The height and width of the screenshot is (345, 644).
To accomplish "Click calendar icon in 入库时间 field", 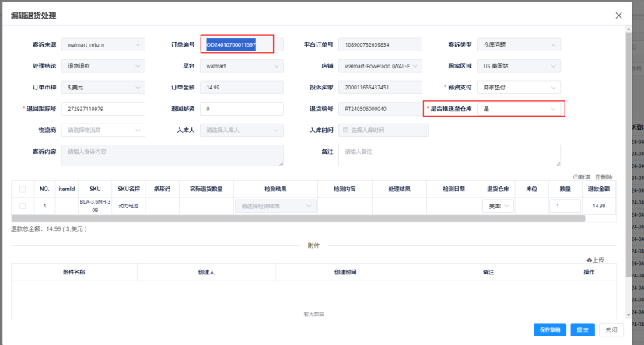I will (x=345, y=130).
